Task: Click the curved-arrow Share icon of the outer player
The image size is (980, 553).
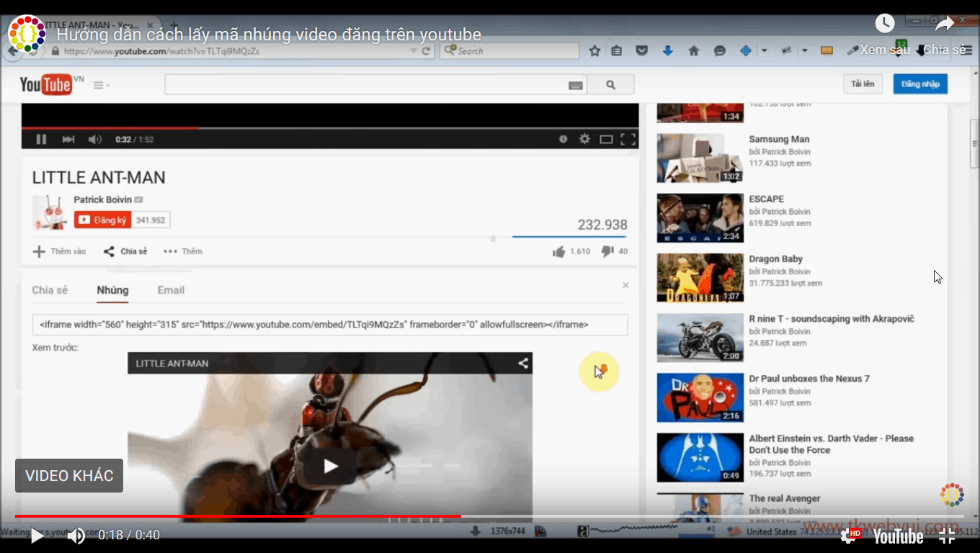Action: click(x=945, y=23)
